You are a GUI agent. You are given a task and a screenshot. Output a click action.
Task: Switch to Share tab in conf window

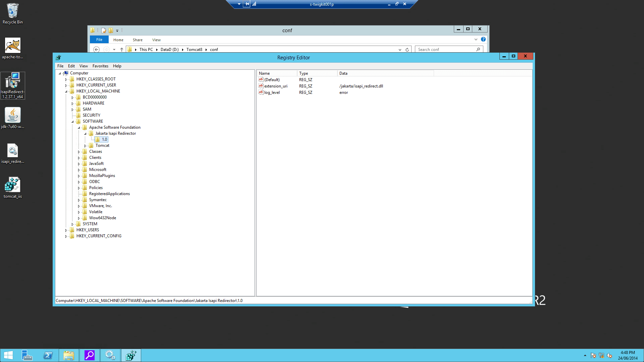point(138,40)
